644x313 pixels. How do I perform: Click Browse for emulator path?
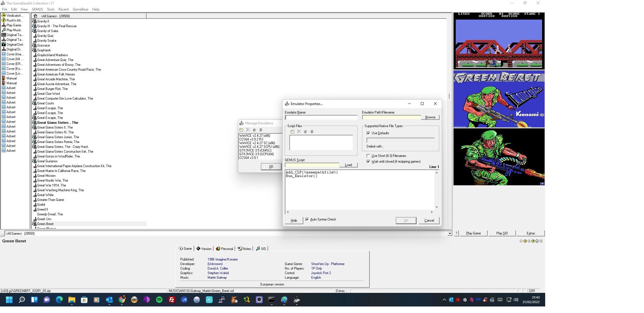coord(430,117)
